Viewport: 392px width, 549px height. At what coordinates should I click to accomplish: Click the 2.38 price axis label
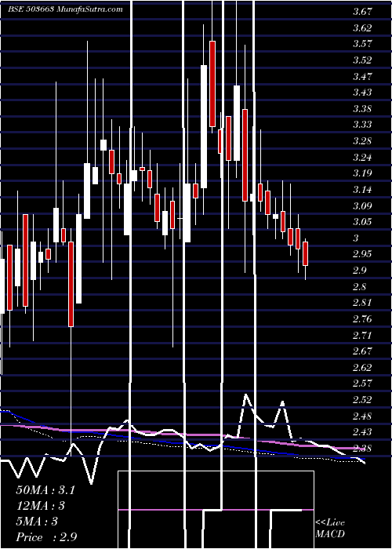point(362,448)
